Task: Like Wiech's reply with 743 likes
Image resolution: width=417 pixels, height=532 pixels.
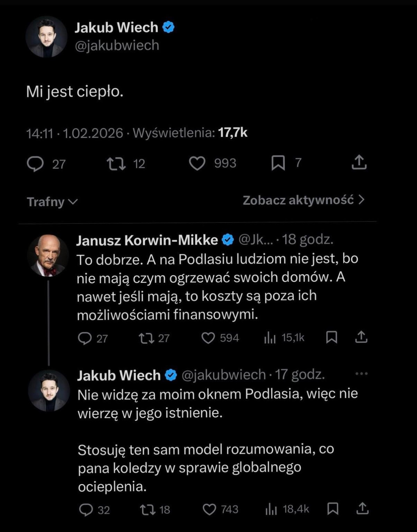Action: 209,510
